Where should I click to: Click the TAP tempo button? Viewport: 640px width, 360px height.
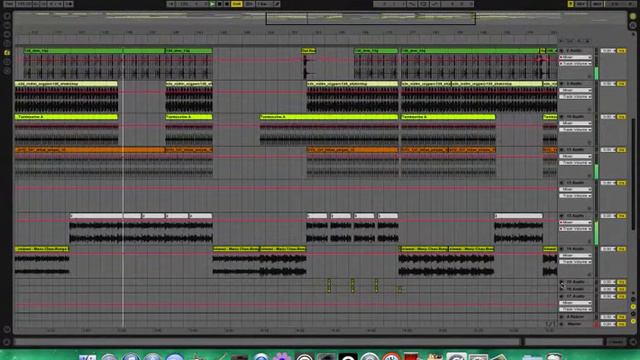click(x=9, y=4)
